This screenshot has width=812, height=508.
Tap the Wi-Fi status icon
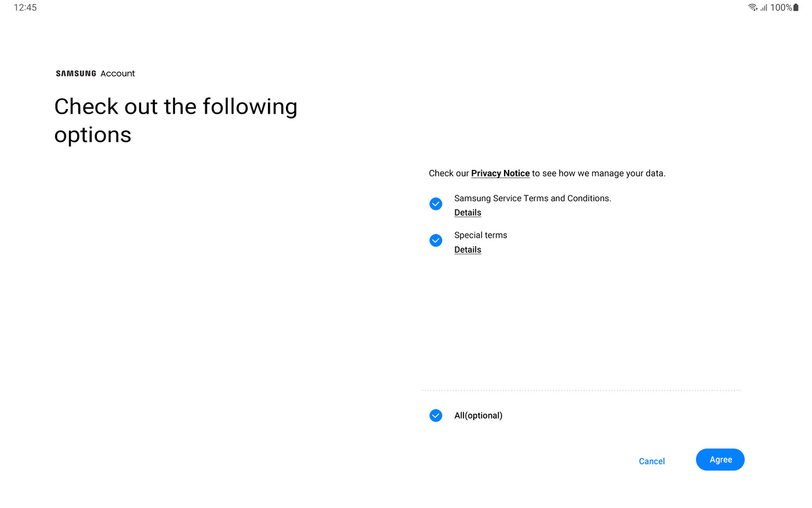[x=752, y=8]
